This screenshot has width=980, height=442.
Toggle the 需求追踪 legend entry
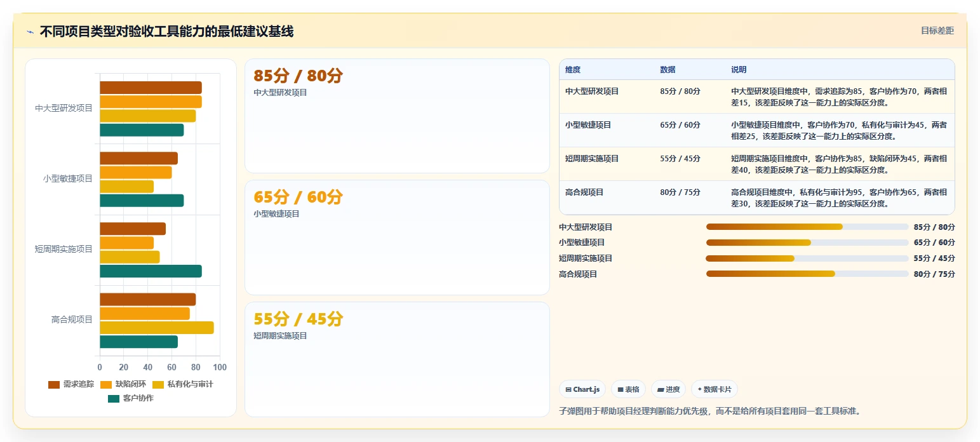(x=71, y=384)
